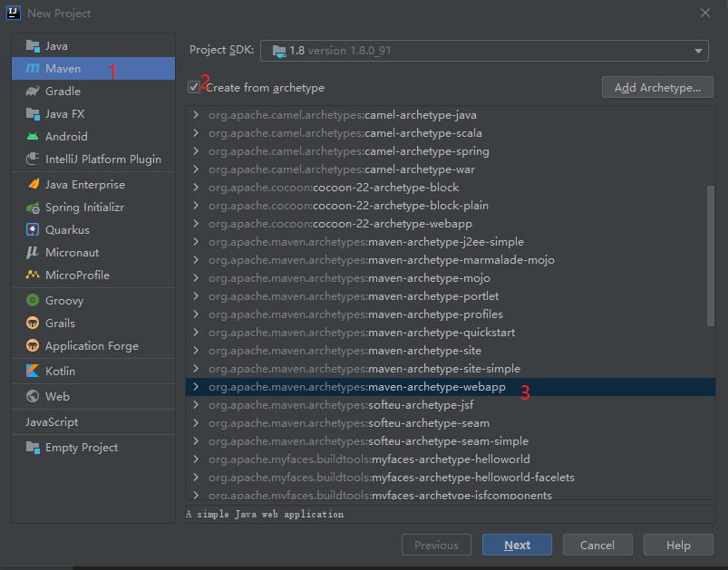Close the New Project dialog
Image resolution: width=728 pixels, height=570 pixels.
pyautogui.click(x=705, y=13)
